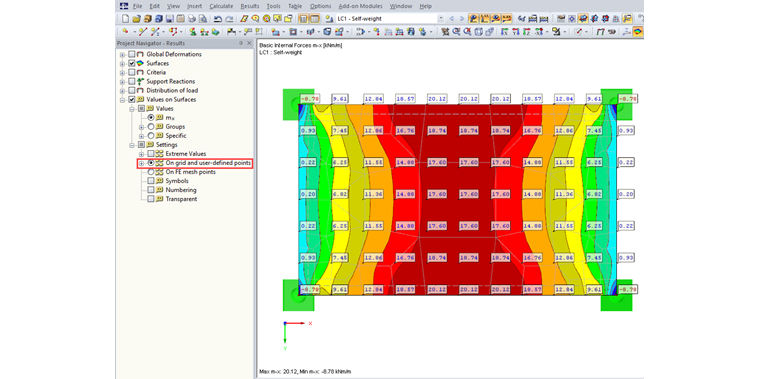Select the m-x values radio button
The width and height of the screenshot is (760, 379).
point(151,118)
